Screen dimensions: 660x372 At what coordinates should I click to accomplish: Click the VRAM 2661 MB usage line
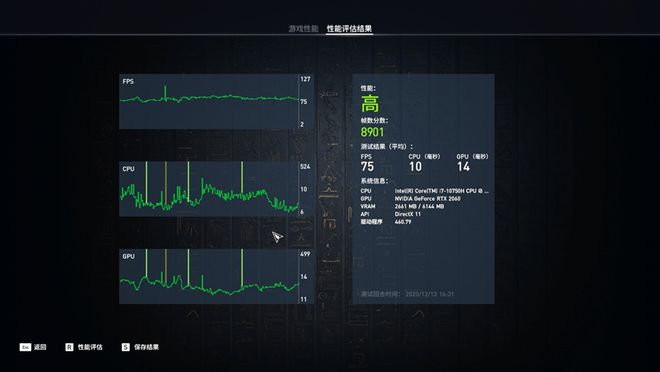(419, 206)
